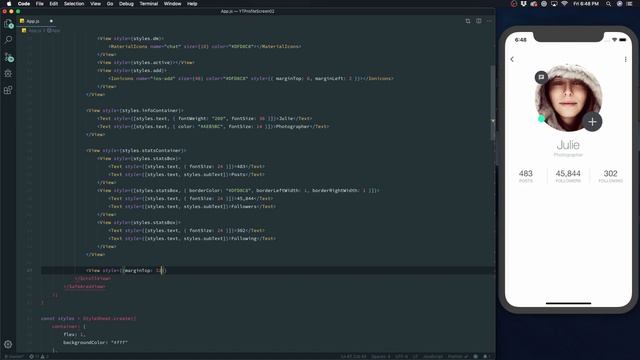Screen dimensions: 640x360
Task: Open the Help menu
Action: [x=192, y=4]
